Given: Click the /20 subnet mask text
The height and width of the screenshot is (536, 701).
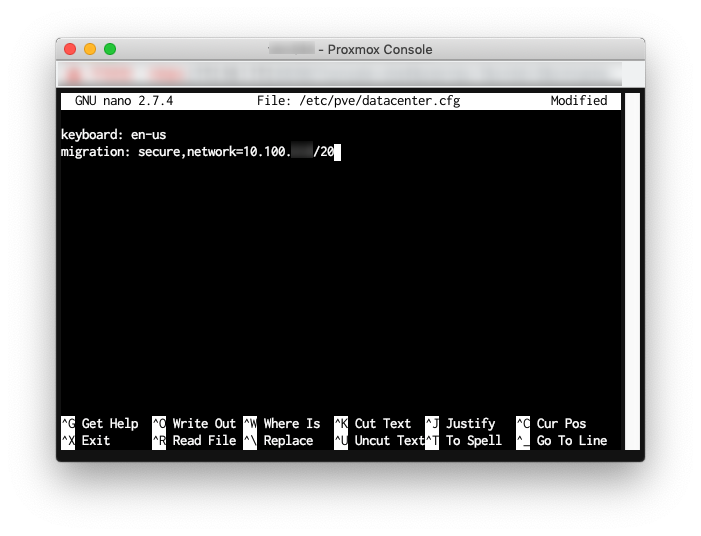Looking at the screenshot, I should click(x=324, y=152).
